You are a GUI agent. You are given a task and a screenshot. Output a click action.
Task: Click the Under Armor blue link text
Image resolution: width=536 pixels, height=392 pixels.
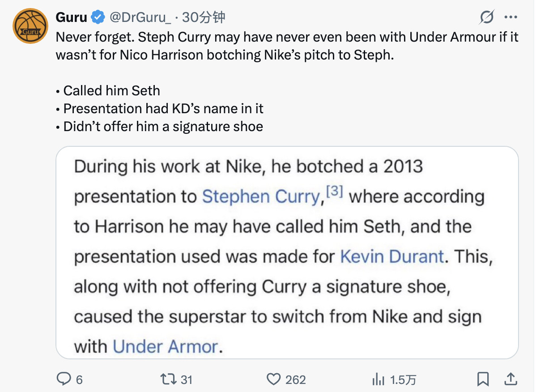point(165,346)
